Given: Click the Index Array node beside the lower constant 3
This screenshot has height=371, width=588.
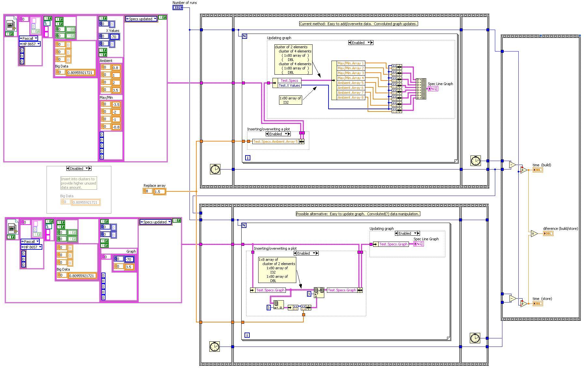Looking at the screenshot, I should (278, 305).
